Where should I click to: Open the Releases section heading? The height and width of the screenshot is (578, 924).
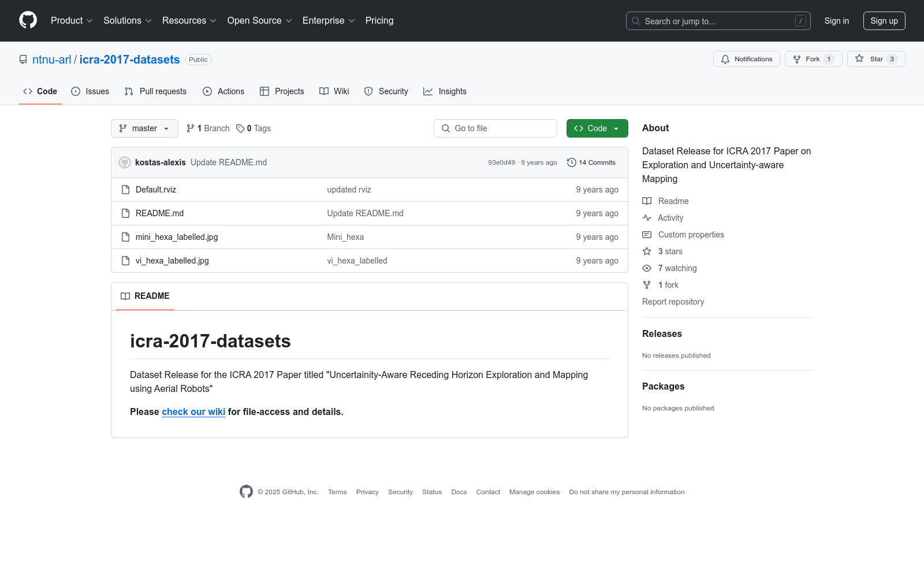point(662,334)
